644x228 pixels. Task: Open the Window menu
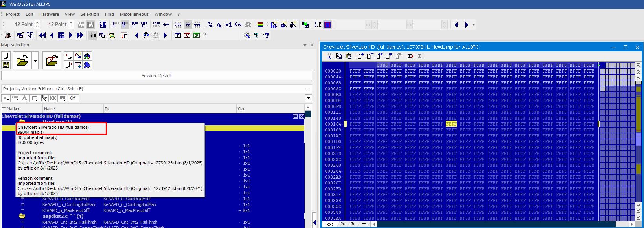[163, 14]
